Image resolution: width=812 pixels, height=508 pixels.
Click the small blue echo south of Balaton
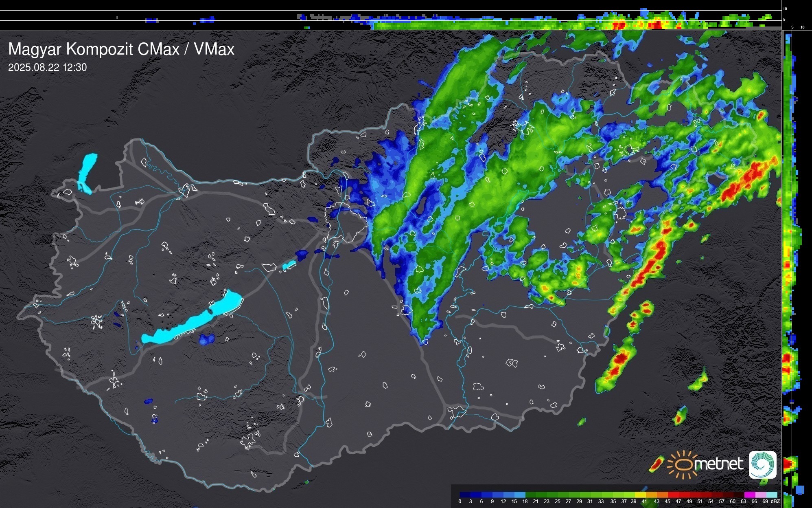(207, 339)
